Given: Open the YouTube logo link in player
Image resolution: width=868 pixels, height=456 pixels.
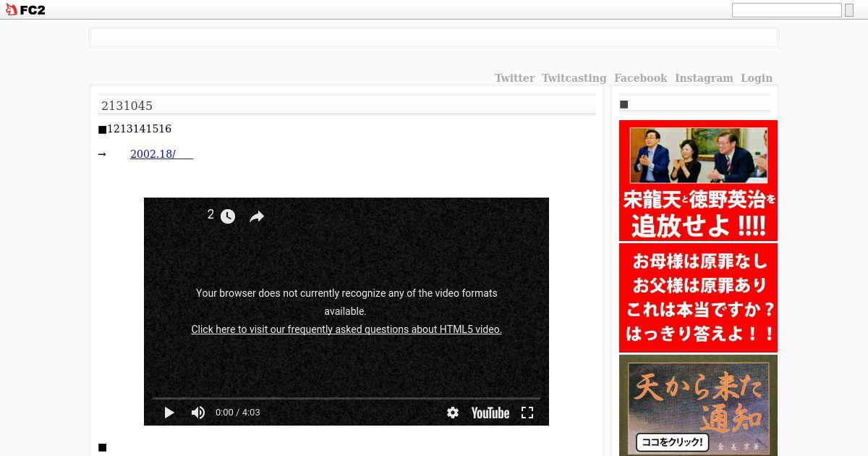Looking at the screenshot, I should click(490, 413).
